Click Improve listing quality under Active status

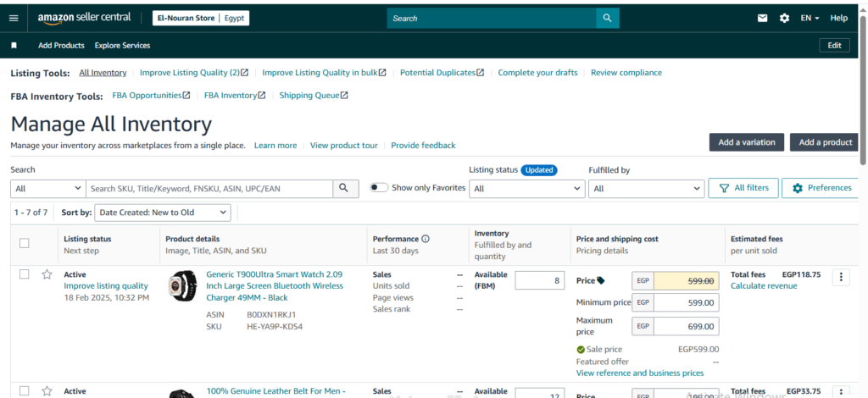coord(106,285)
